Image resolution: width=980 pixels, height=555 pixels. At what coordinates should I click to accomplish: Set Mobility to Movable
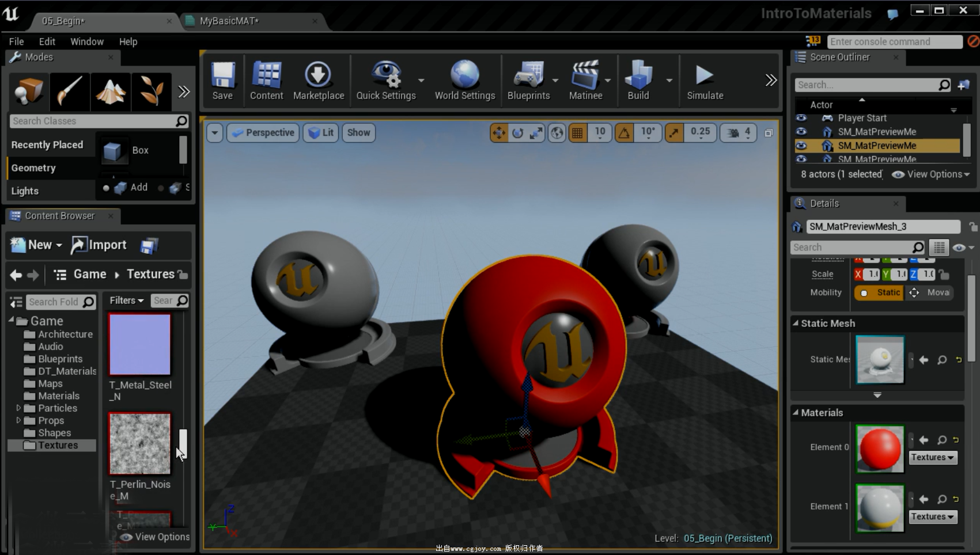931,292
